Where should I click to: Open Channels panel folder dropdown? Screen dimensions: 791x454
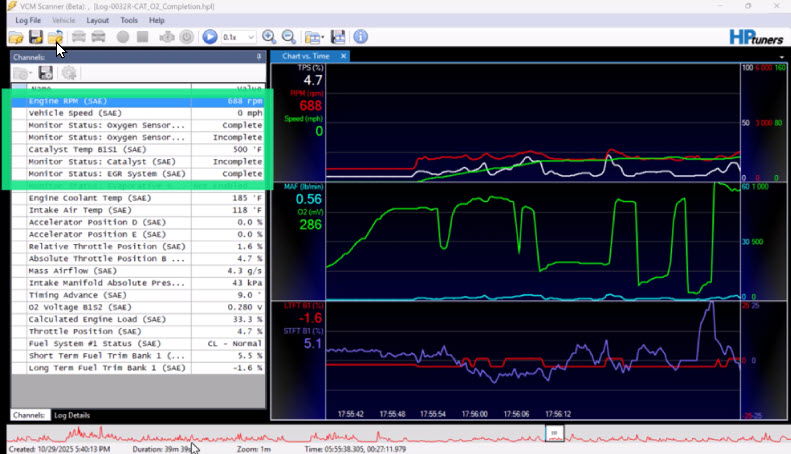[x=23, y=73]
